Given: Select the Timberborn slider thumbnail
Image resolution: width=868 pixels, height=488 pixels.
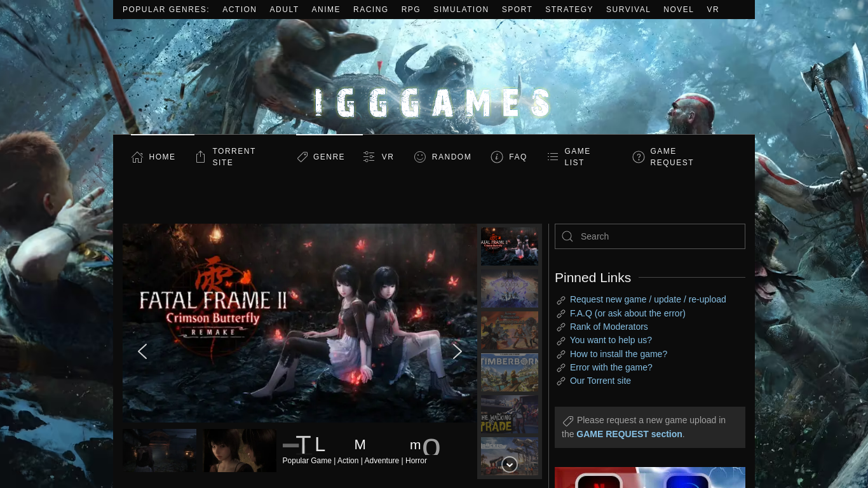Looking at the screenshot, I should (x=510, y=372).
